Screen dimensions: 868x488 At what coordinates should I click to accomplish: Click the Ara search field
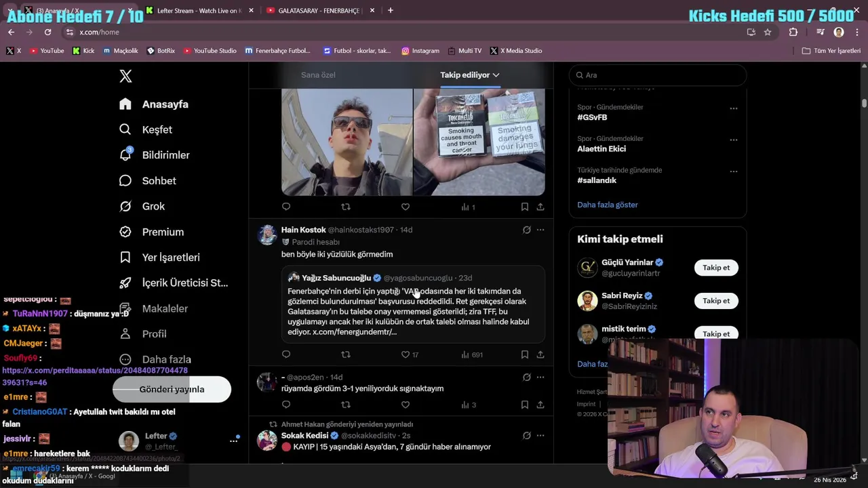(658, 75)
